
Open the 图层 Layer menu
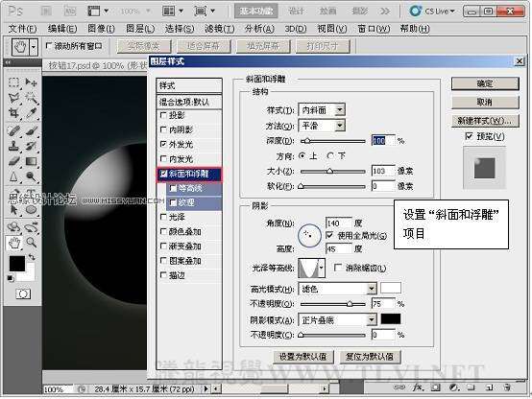(x=140, y=29)
